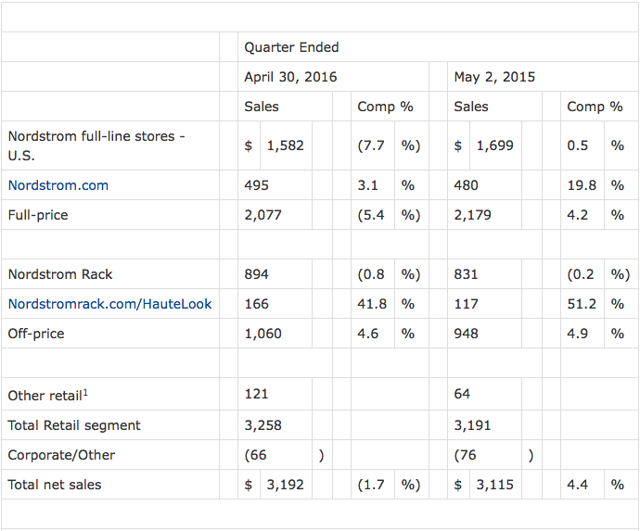Select the 3,191 Total Retail value
This screenshot has height=531, width=640.
coord(472,425)
